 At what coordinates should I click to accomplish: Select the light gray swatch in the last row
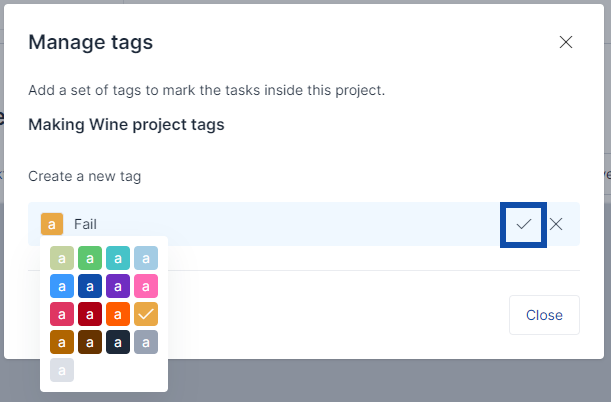[62, 370]
